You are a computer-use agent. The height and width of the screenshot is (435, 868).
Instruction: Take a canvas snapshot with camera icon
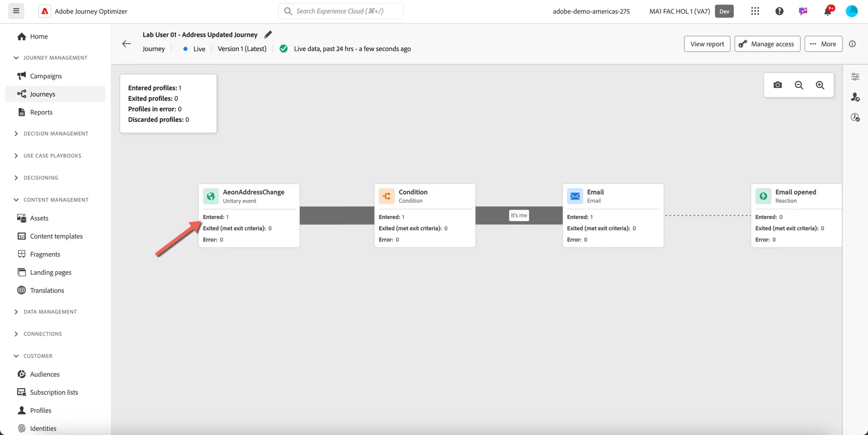click(x=778, y=85)
